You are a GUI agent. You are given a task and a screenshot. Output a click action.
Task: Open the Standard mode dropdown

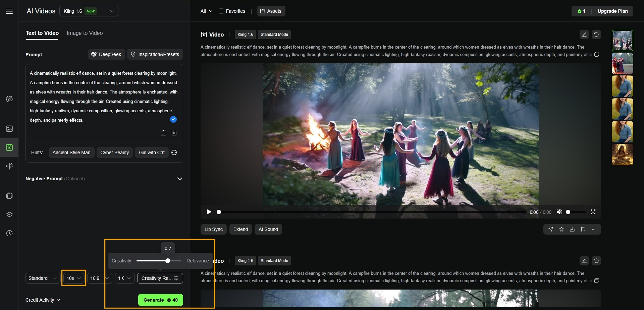click(43, 278)
